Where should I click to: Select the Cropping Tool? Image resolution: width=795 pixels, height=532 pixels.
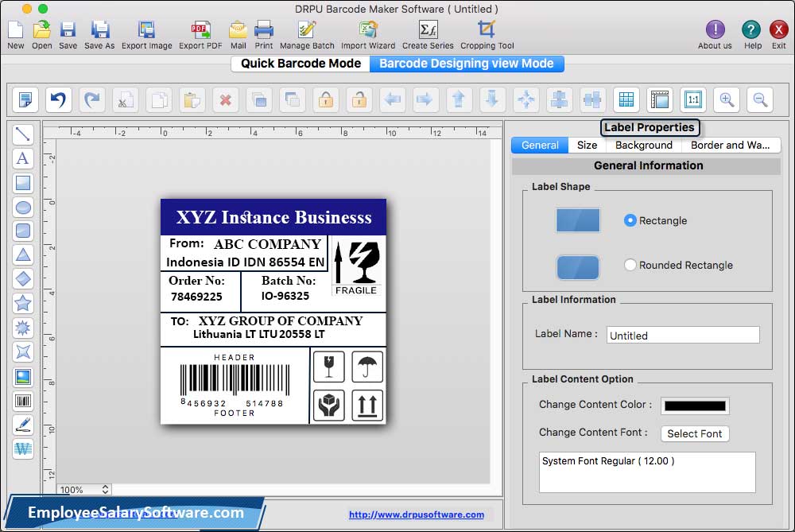(487, 34)
